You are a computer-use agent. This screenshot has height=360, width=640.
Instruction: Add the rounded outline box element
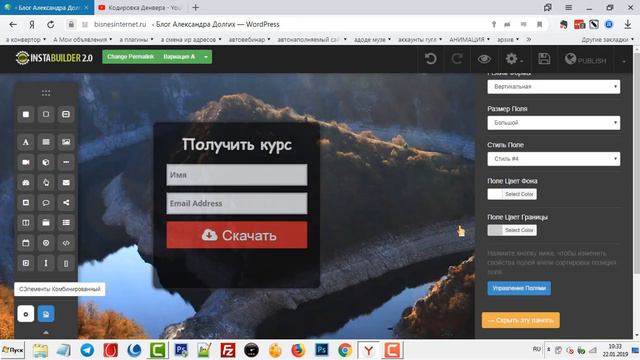point(46,114)
